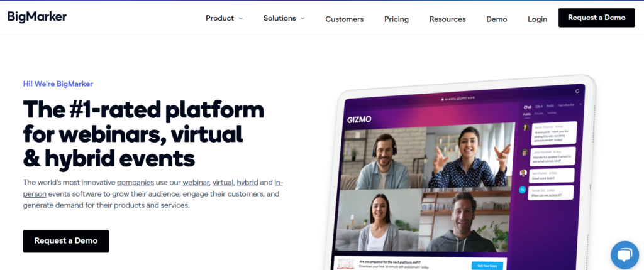The image size is (644, 270).
Task: Follow the underlined companies link
Action: tap(136, 182)
